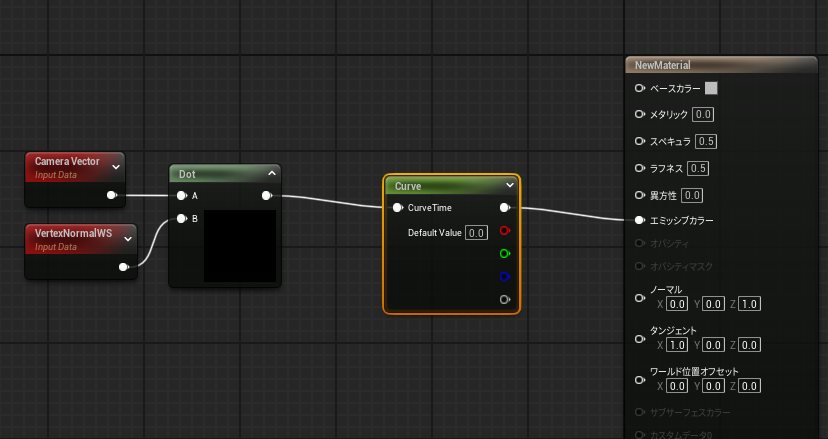Open the ベースカラー gray color swatch
828x439 pixels.
pos(711,88)
